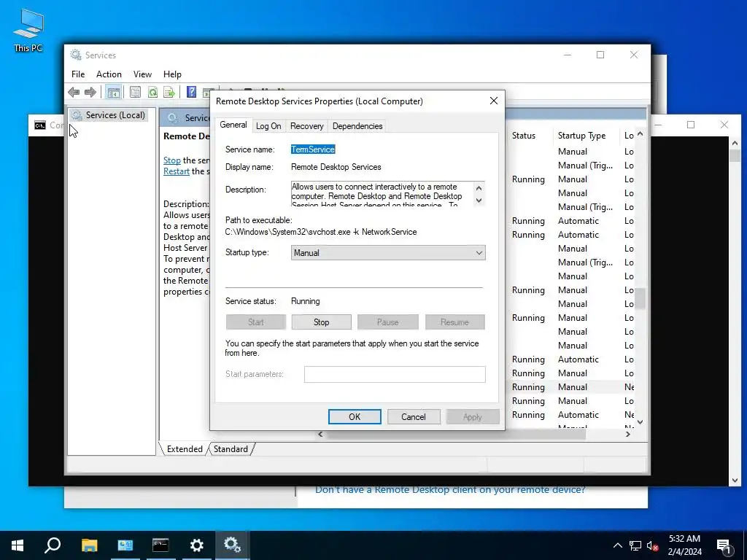The image size is (747, 560).
Task: Click the Forward arrow in Services toolbar
Action: pos(90,92)
